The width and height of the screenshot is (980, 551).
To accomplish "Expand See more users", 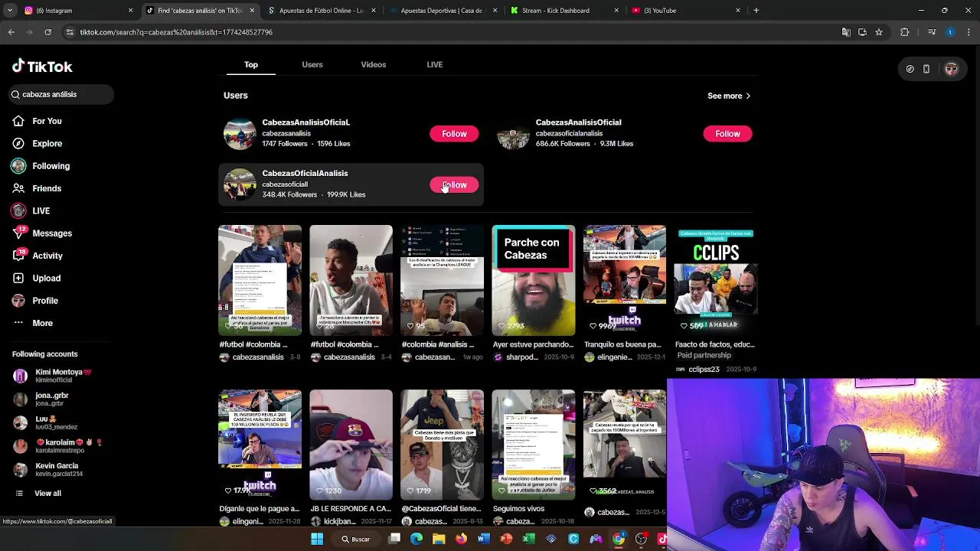I will tap(729, 96).
